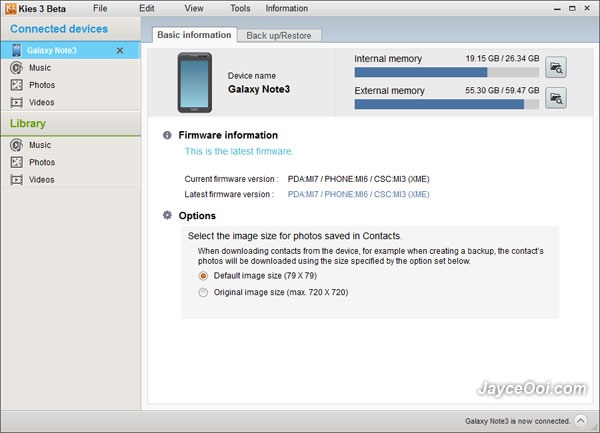
Task: Maximize the Kies window
Action: tap(572, 8)
